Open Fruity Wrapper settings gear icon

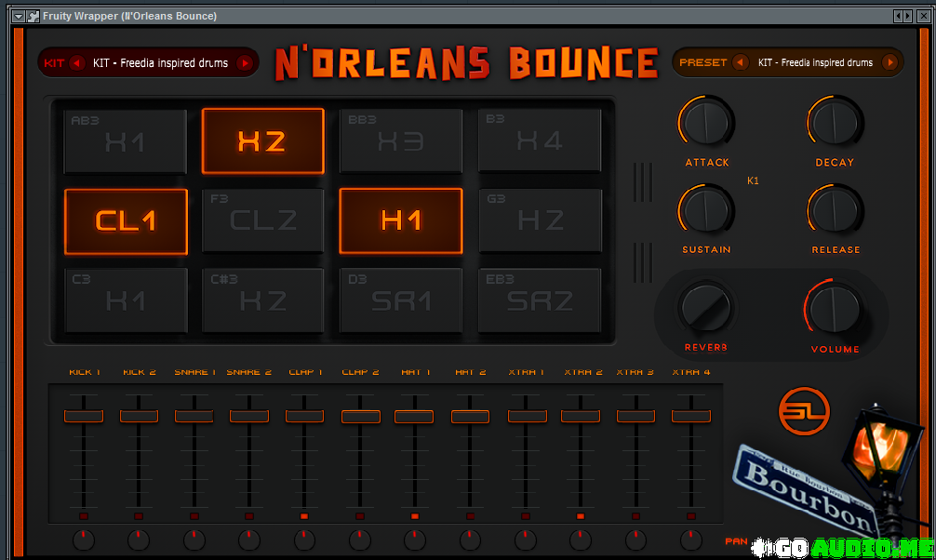tap(33, 16)
